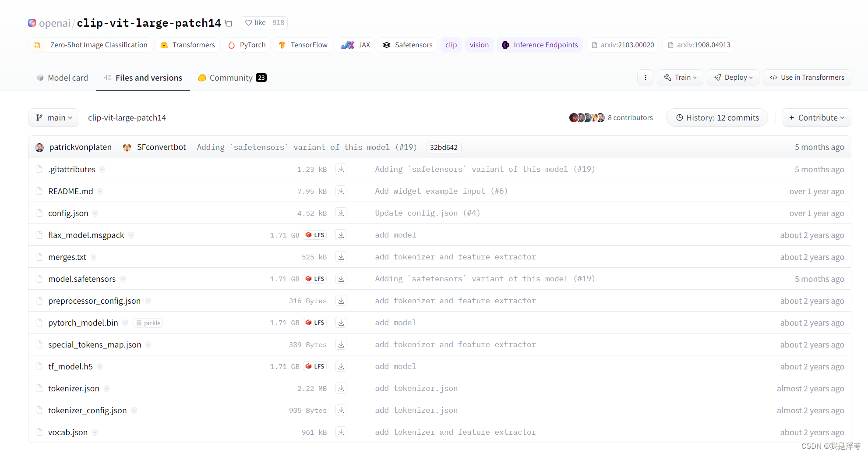Image resolution: width=868 pixels, height=454 pixels.
Task: Click the vision tag
Action: 479,45
